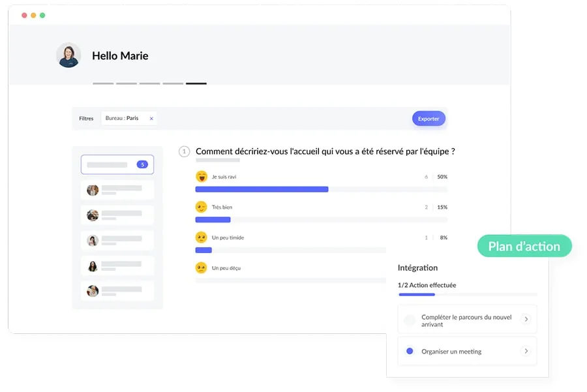Click the Hello Marie heading
587x392 pixels.
point(120,56)
